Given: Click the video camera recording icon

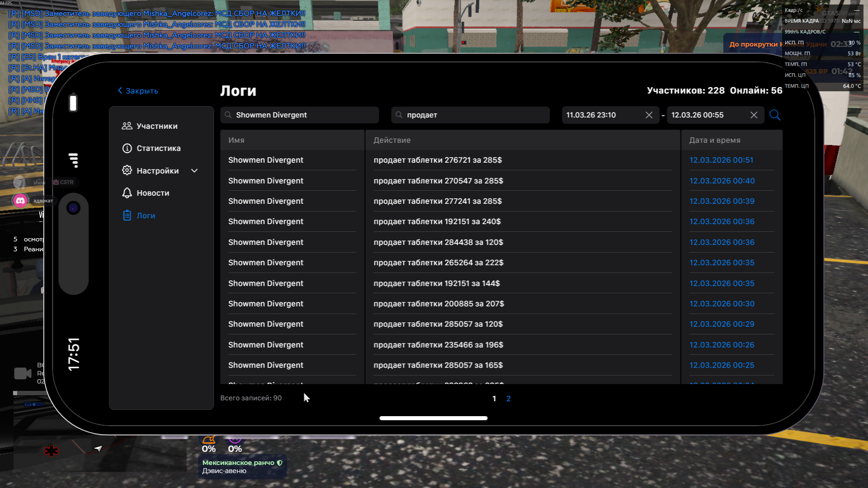Looking at the screenshot, I should click(22, 373).
